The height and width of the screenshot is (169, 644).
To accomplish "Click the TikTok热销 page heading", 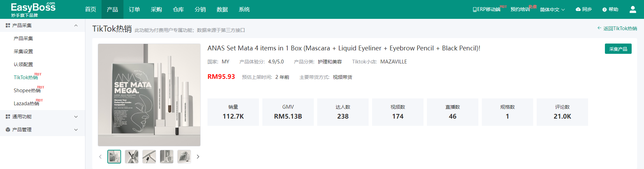I will pos(112,29).
